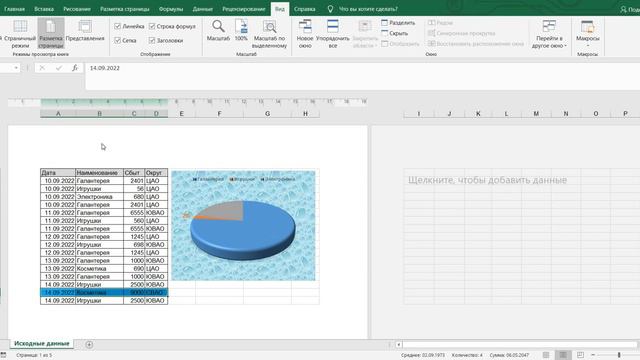Select Page Layout view (Разметка страницы) button
This screenshot has height=360, width=640.
click(x=51, y=33)
